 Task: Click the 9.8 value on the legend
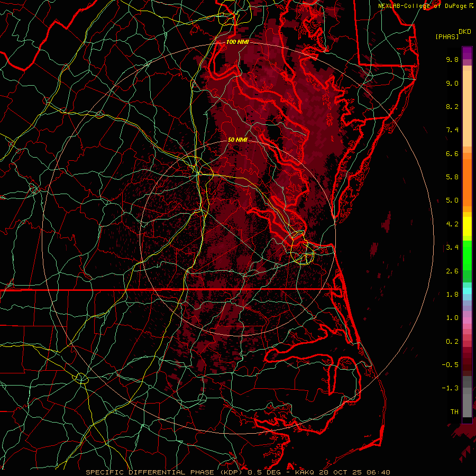point(452,59)
